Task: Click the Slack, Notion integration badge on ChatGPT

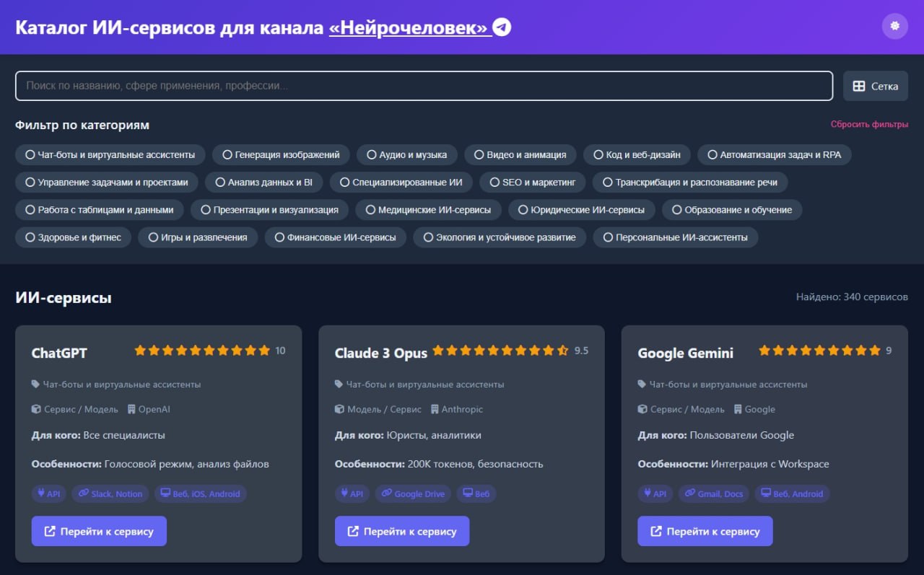Action: [110, 493]
